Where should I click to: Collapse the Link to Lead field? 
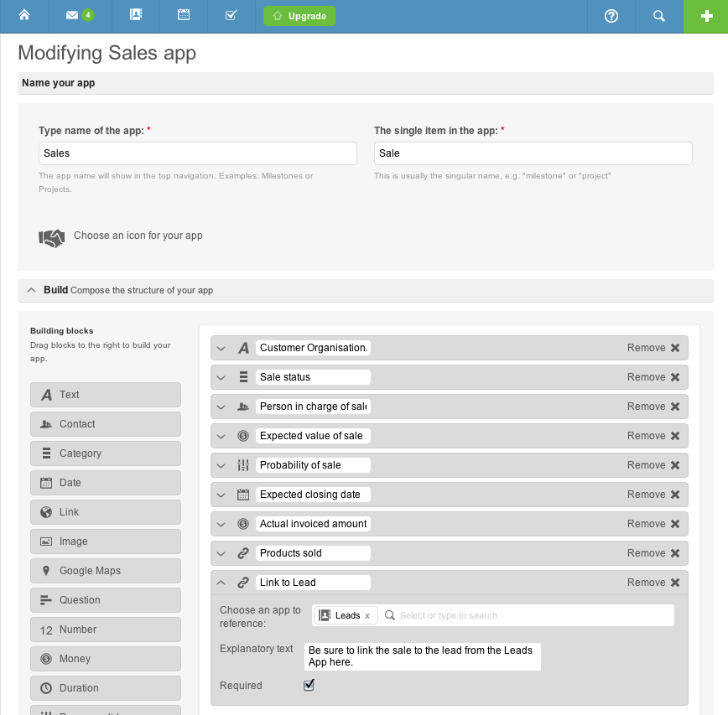221,583
